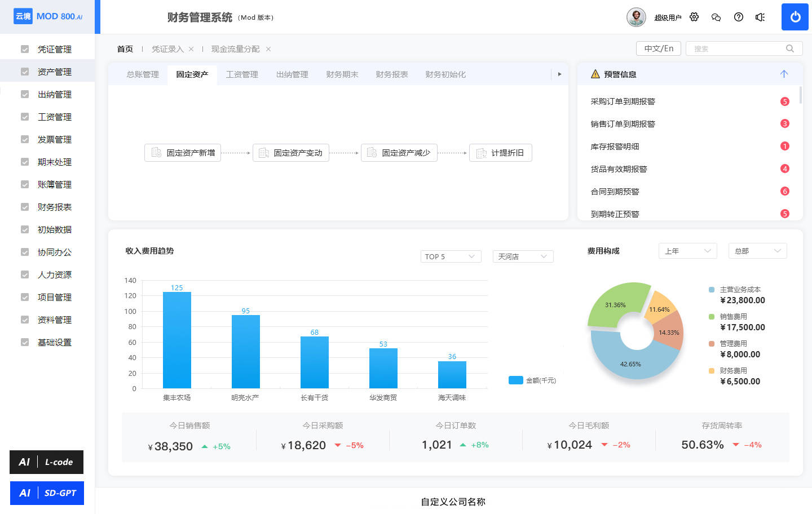Open the TOP 5 dropdown
This screenshot has height=514, width=812.
point(451,256)
